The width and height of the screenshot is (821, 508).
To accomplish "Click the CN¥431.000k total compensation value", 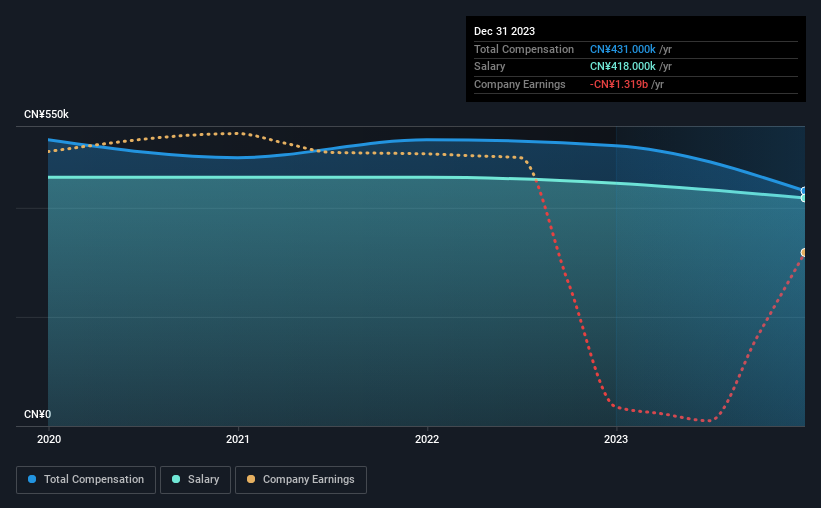I will pyautogui.click(x=623, y=49).
